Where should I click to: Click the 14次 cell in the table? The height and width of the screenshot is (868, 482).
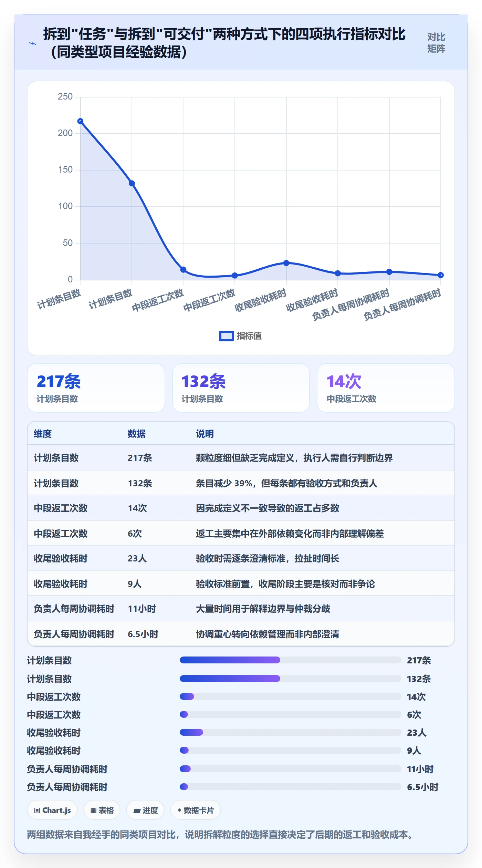tap(137, 508)
